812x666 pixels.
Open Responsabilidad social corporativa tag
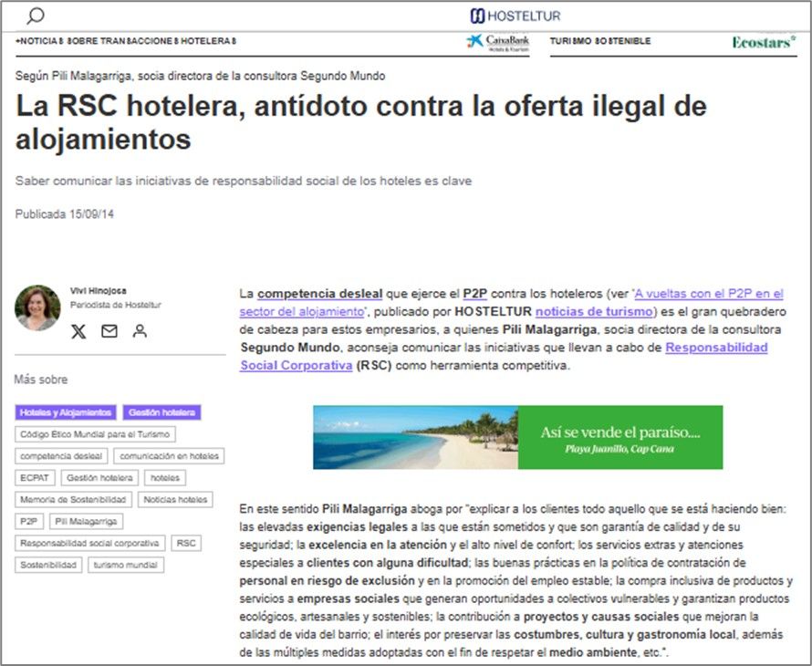pos(89,543)
